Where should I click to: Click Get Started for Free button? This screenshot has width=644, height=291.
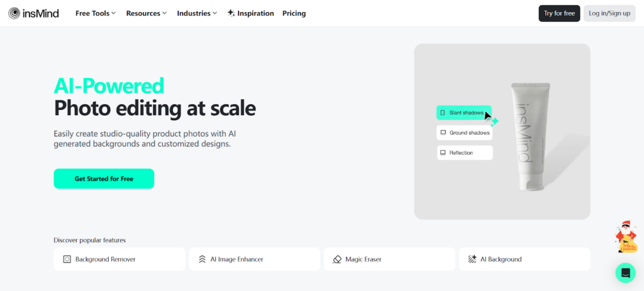coord(104,178)
